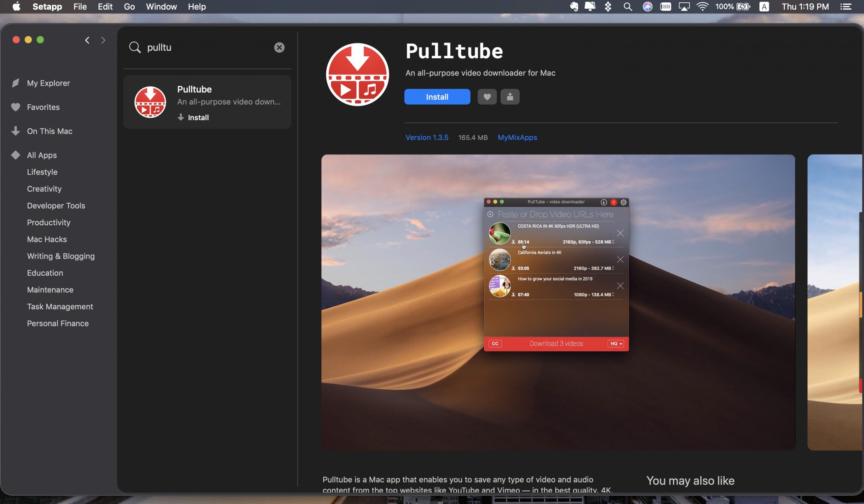864x504 pixels.
Task: Click the Favorites heart icon in sidebar
Action: click(x=16, y=107)
